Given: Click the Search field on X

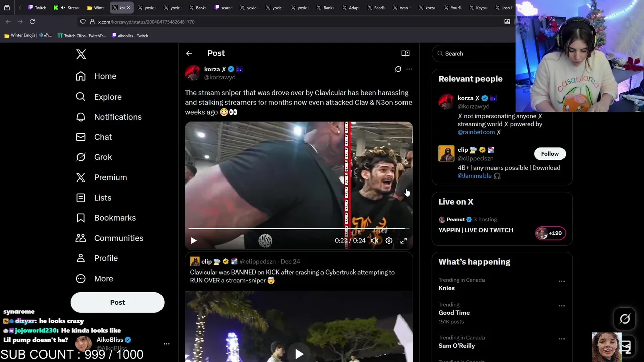Looking at the screenshot, I should [474, 54].
